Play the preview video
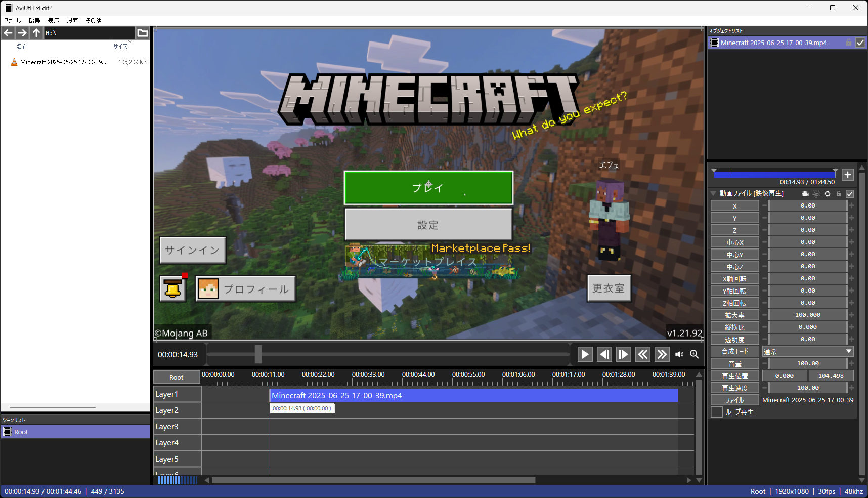Screen dimensions: 868x498 tap(585, 354)
